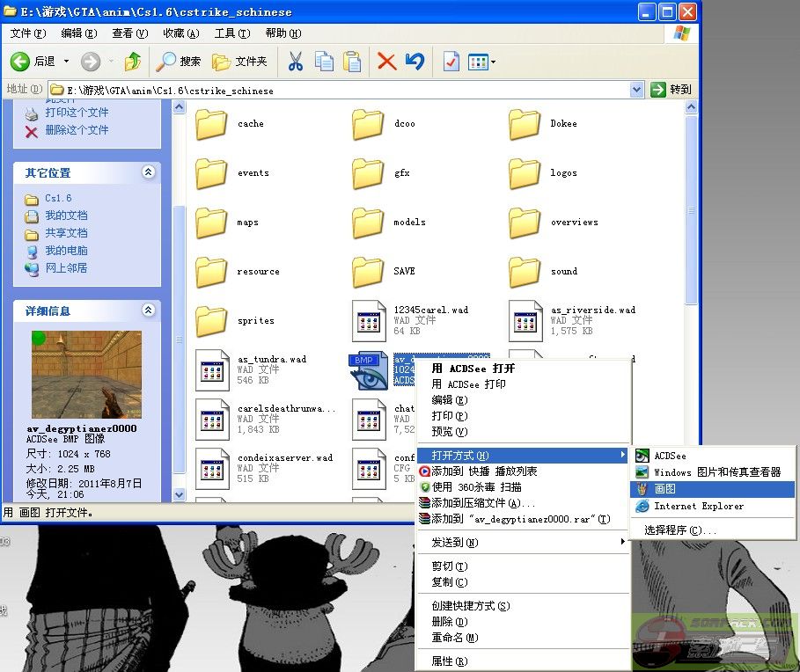Click the Cut scissors toolbar icon
This screenshot has width=800, height=672.
[296, 62]
